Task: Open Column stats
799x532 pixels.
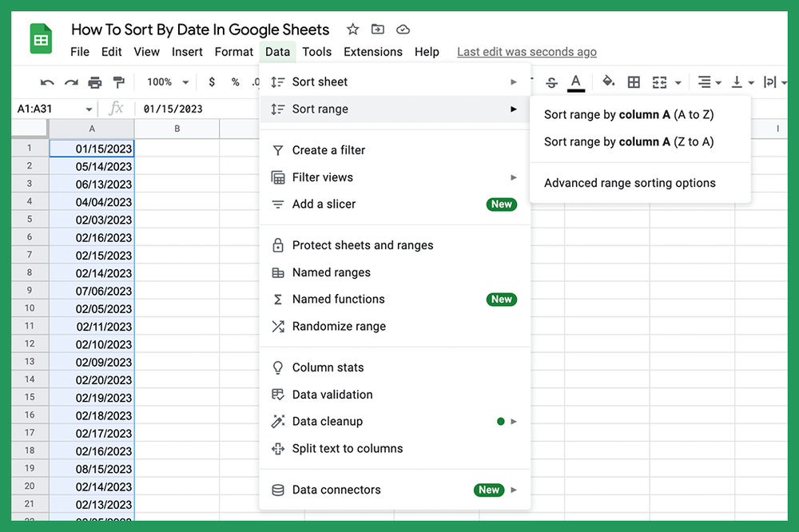Action: [x=395, y=367]
